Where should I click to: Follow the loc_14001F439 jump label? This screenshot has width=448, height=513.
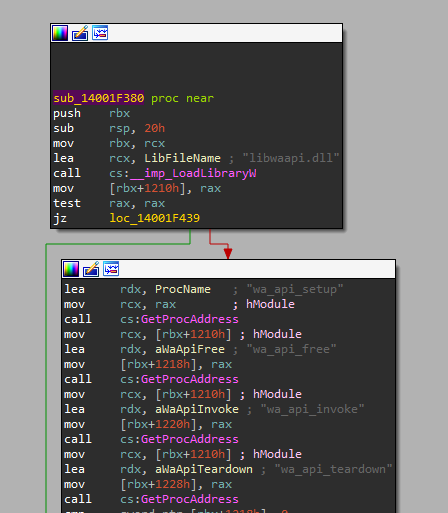[155, 218]
